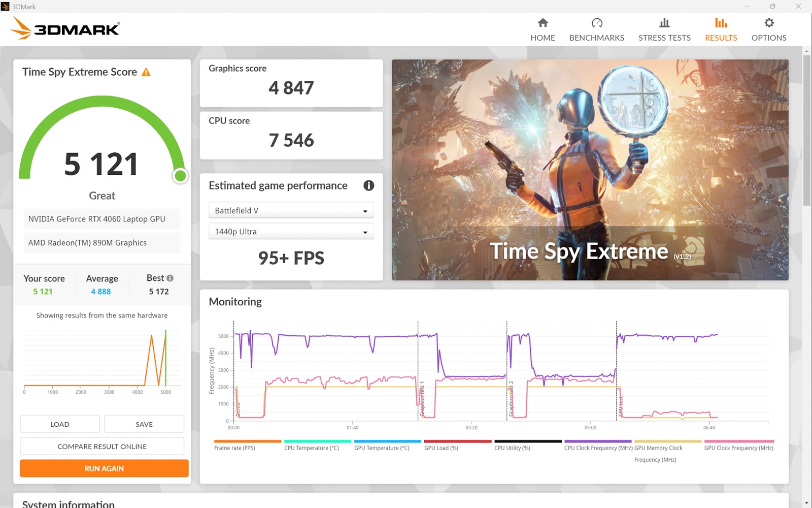Click Your score value 5 121
Image resolution: width=812 pixels, height=508 pixels.
[x=43, y=292]
